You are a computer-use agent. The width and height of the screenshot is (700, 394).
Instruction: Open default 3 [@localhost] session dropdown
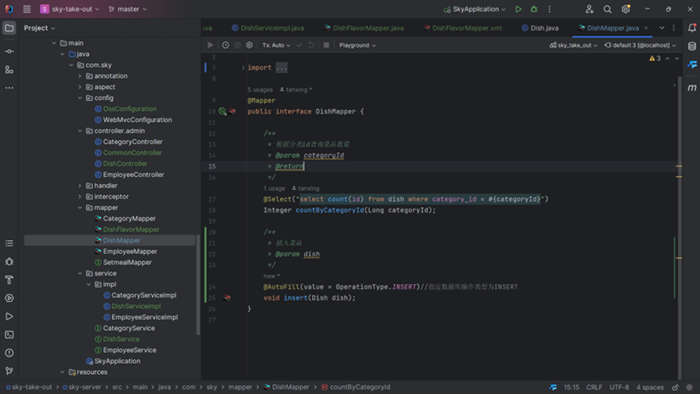(640, 45)
